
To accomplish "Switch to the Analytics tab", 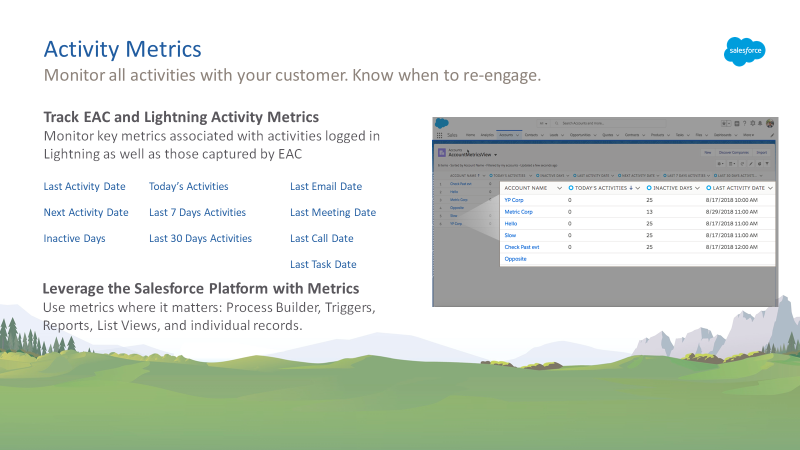I will pyautogui.click(x=487, y=135).
